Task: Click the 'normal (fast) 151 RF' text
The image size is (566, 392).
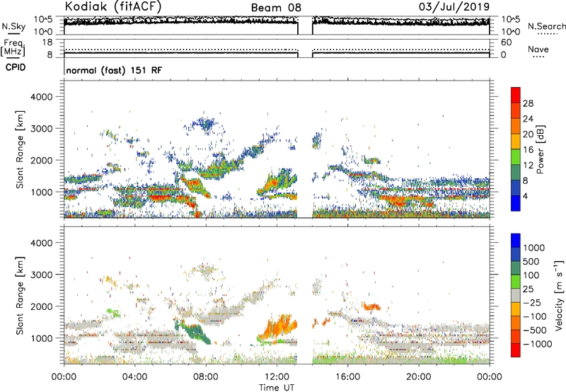Action: [x=114, y=70]
